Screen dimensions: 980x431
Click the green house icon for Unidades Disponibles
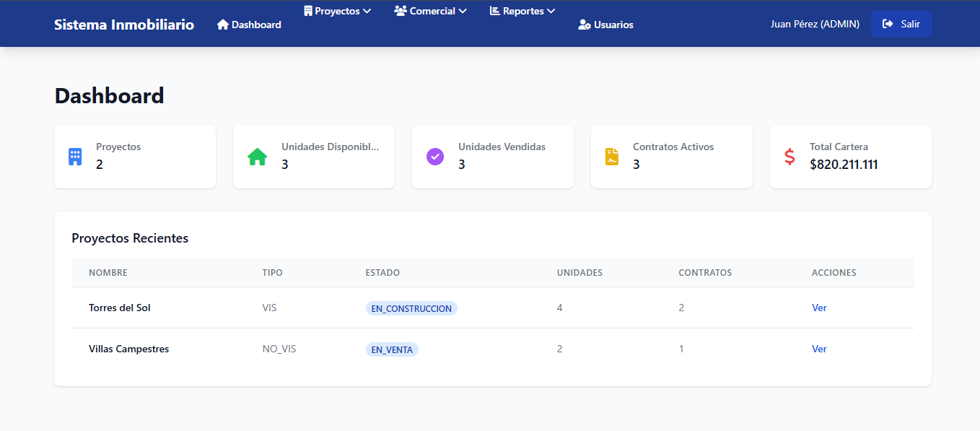(257, 157)
